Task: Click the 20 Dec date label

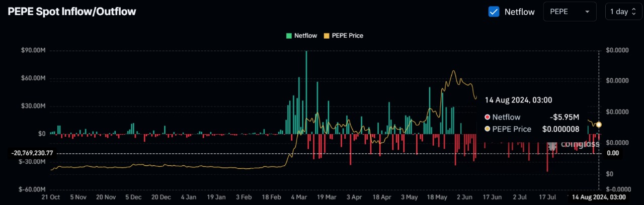Action: [x=161, y=197]
